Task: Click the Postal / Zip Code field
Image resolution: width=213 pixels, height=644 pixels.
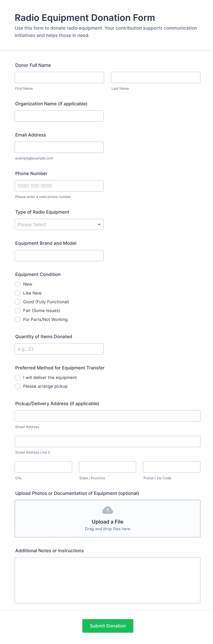Action: 172,467
